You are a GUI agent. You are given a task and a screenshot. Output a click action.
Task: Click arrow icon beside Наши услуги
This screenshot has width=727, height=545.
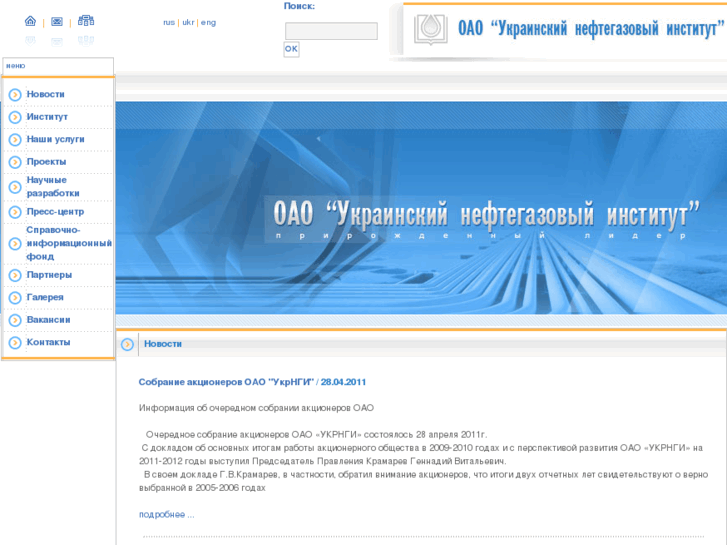[15, 140]
